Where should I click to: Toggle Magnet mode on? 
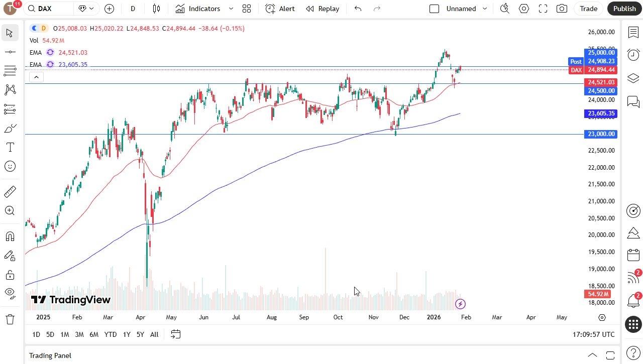coord(10,236)
